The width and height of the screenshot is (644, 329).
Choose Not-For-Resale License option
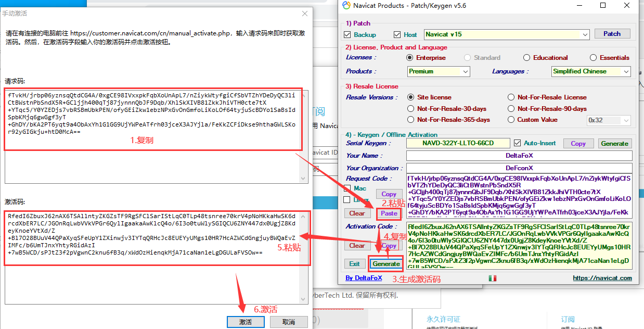click(511, 97)
